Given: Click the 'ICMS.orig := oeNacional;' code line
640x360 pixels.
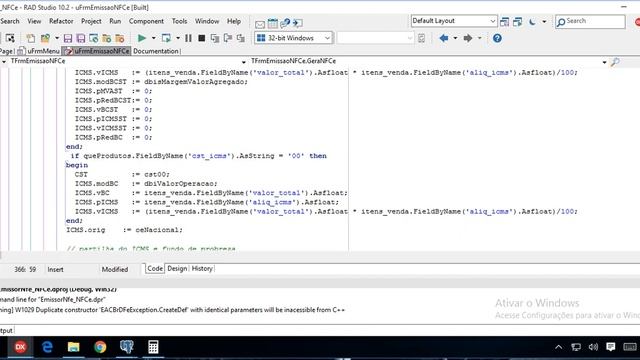Looking at the screenshot, I should [124, 230].
